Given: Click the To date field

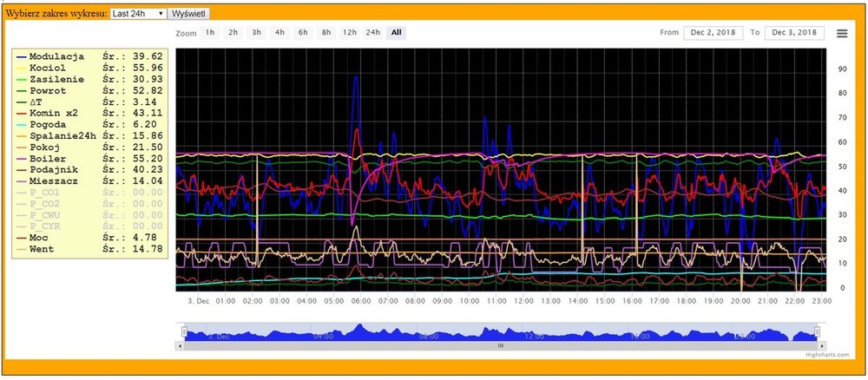Looking at the screenshot, I should click(x=794, y=33).
